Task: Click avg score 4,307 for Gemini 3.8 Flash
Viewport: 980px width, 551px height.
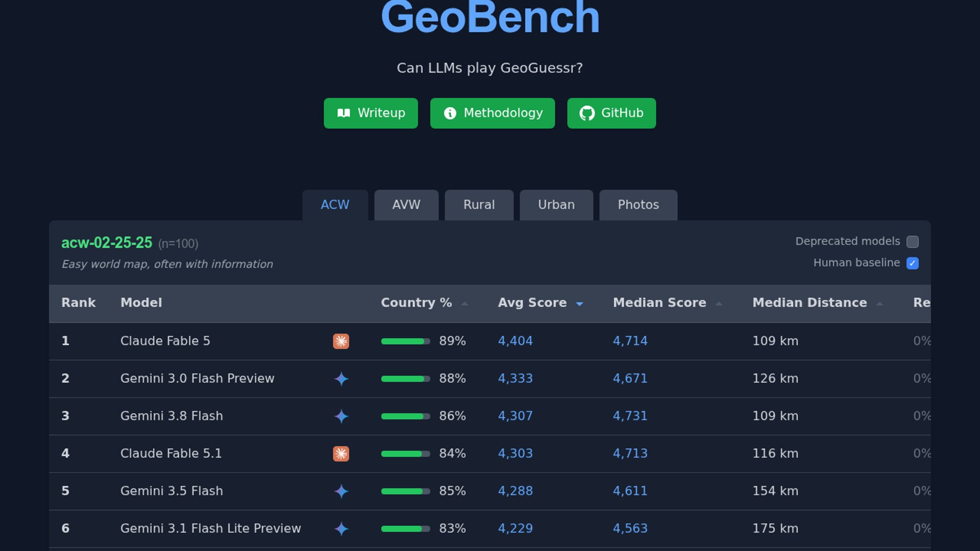Action: click(515, 416)
